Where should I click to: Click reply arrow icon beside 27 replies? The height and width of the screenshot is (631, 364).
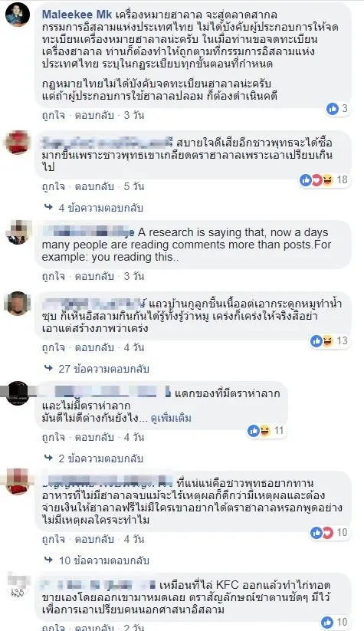click(49, 368)
